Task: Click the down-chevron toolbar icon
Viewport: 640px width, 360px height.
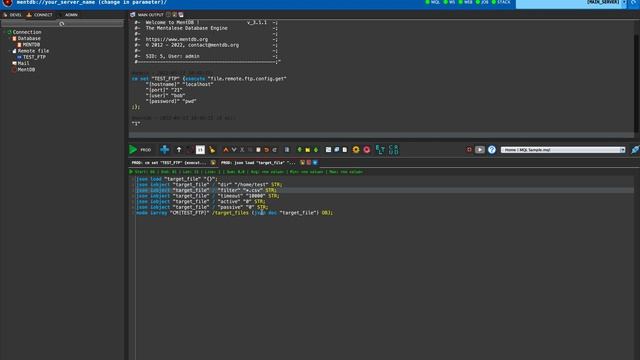Action: pos(234,150)
